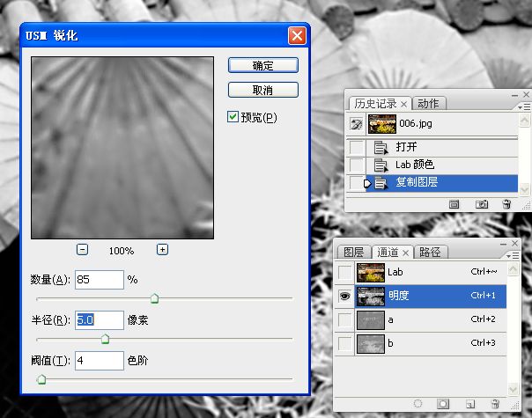The height and width of the screenshot is (418, 532).
Task: Close the 通道 tab with its x
Action: point(405,253)
